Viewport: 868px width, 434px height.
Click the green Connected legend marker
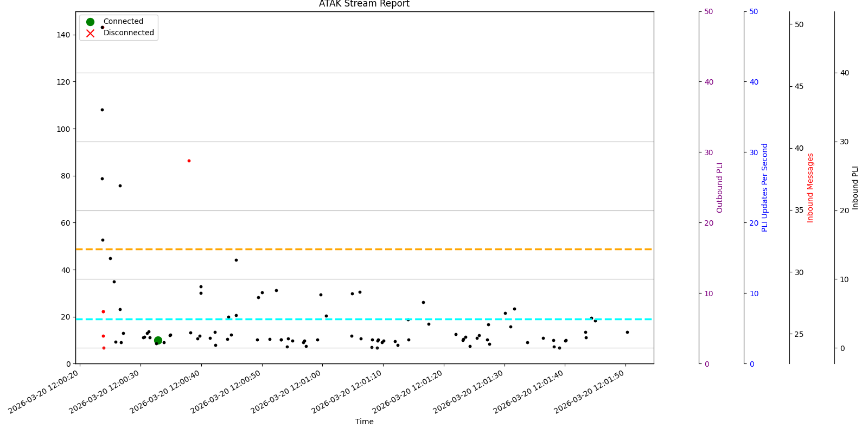pyautogui.click(x=90, y=22)
